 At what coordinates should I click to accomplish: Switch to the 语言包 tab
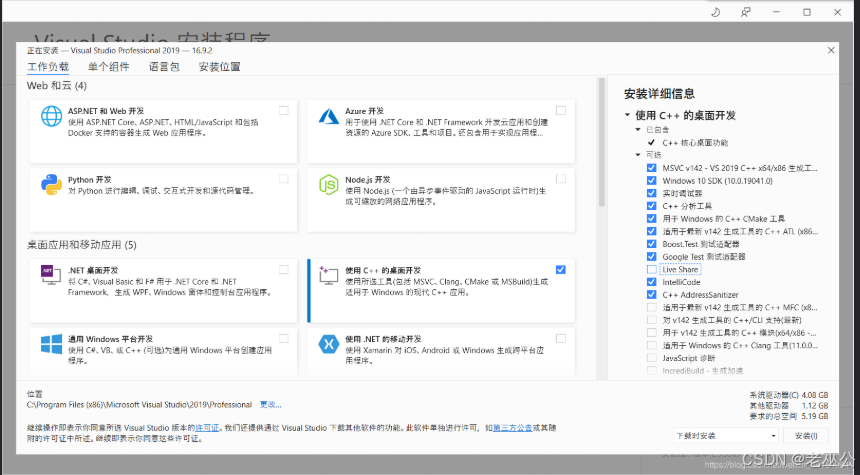pyautogui.click(x=164, y=67)
